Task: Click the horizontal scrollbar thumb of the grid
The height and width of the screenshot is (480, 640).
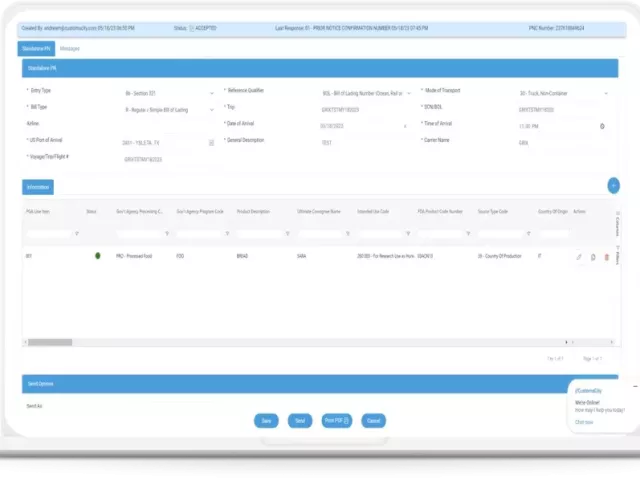Action: point(50,342)
